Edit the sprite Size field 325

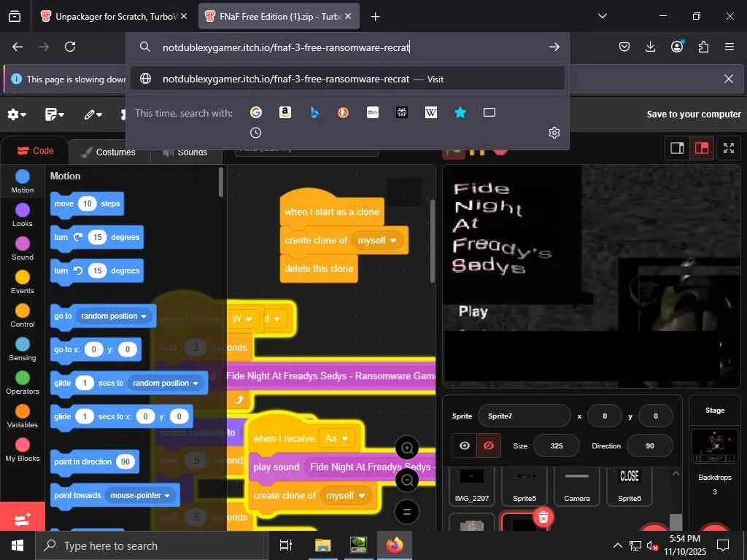(557, 446)
